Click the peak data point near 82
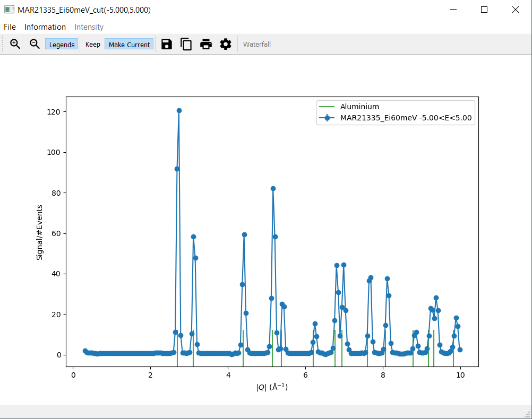 (273, 188)
